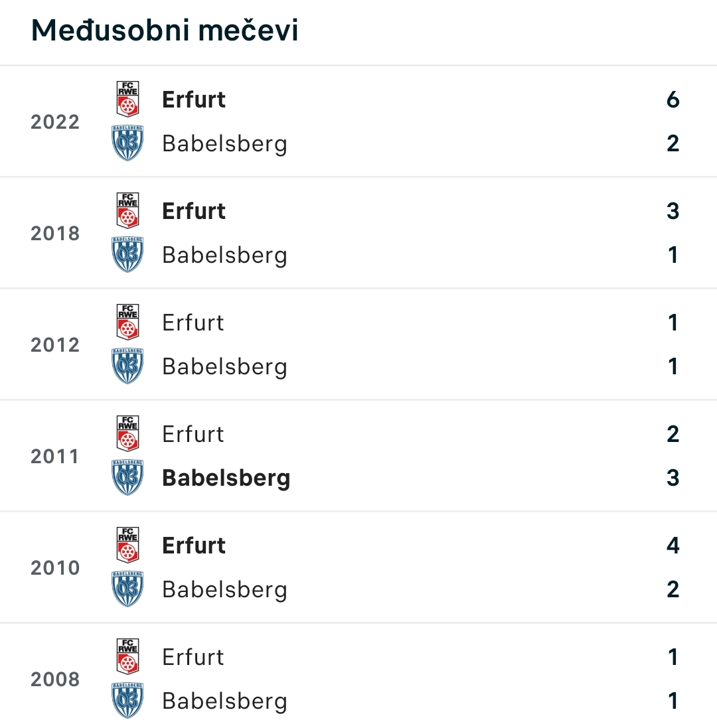Open Babelsberg team name in 2008 match
Screen dimensions: 717x728
[225, 701]
